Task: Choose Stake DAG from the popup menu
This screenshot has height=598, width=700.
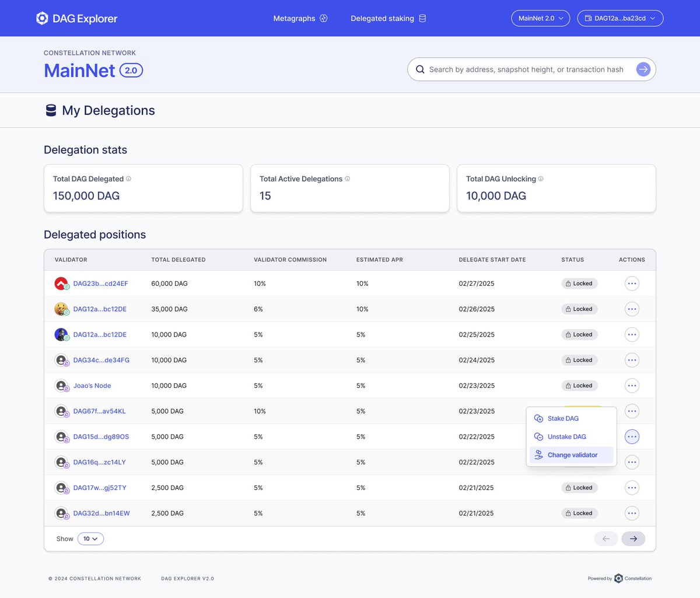Action: pos(571,418)
